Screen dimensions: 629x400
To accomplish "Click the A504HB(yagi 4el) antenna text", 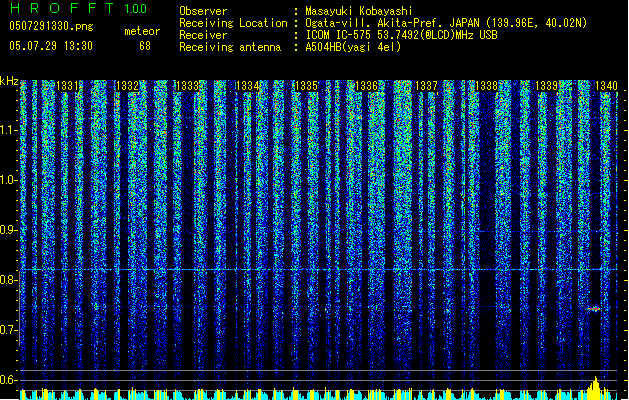I will pos(353,47).
